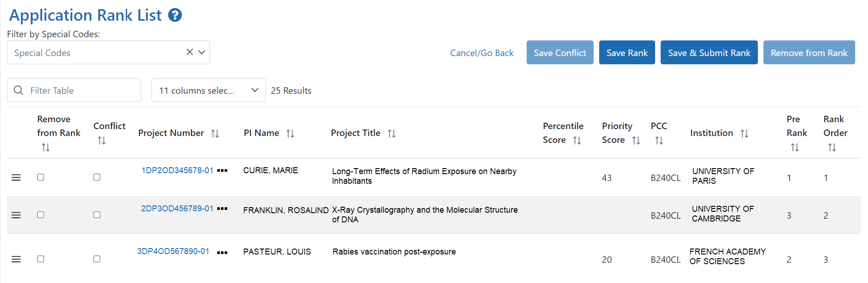
Task: Sort by Institution column arrows
Action: coord(744,134)
